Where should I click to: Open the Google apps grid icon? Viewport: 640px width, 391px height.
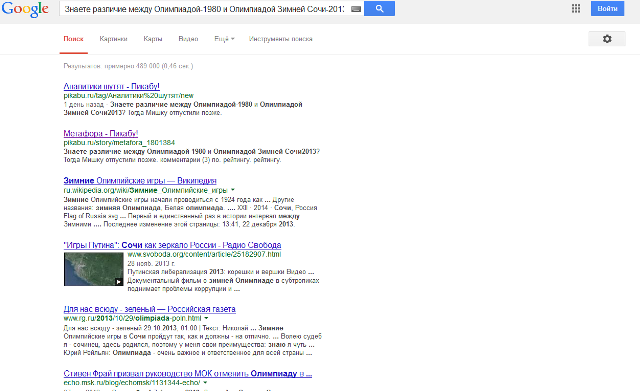click(x=576, y=9)
